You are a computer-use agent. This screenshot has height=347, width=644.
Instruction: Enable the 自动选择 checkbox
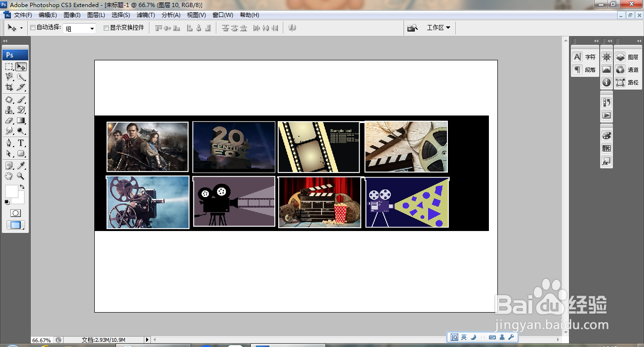pyautogui.click(x=33, y=28)
